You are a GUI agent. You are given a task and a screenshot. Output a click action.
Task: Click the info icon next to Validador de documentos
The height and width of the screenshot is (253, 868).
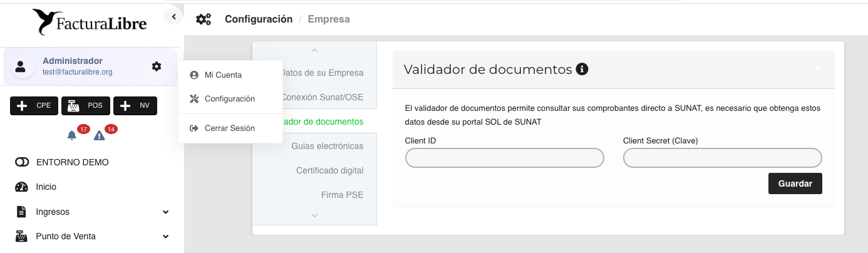pyautogui.click(x=582, y=69)
